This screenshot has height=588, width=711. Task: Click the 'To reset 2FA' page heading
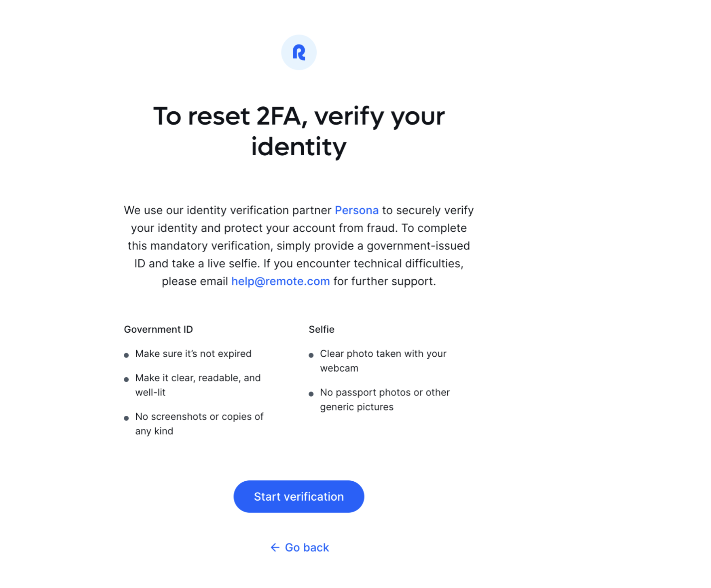(299, 131)
